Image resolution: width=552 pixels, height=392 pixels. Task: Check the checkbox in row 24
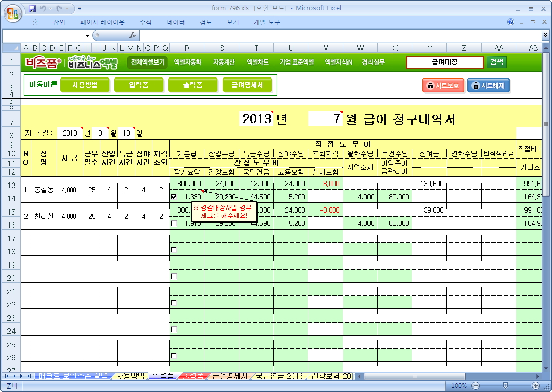174,329
